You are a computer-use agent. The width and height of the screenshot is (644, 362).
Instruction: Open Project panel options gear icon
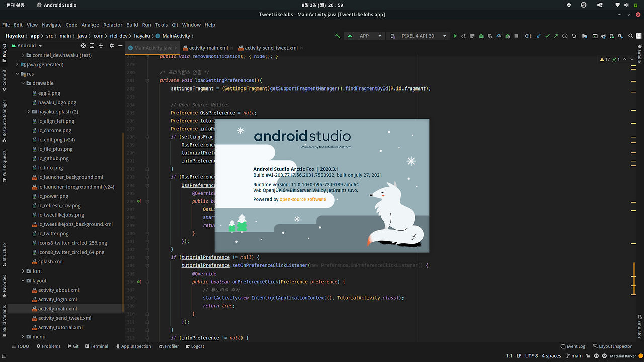tap(112, 45)
